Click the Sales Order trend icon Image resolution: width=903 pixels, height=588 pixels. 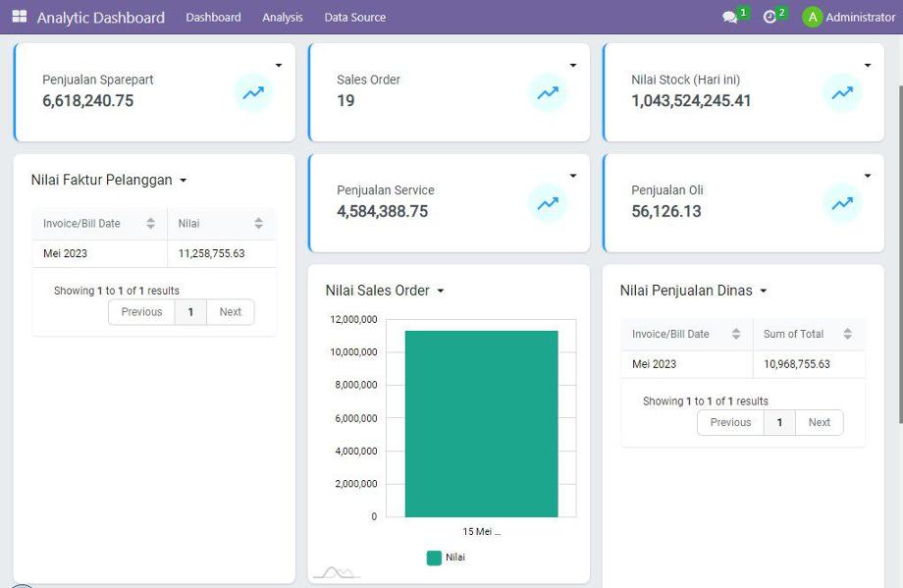[548, 93]
